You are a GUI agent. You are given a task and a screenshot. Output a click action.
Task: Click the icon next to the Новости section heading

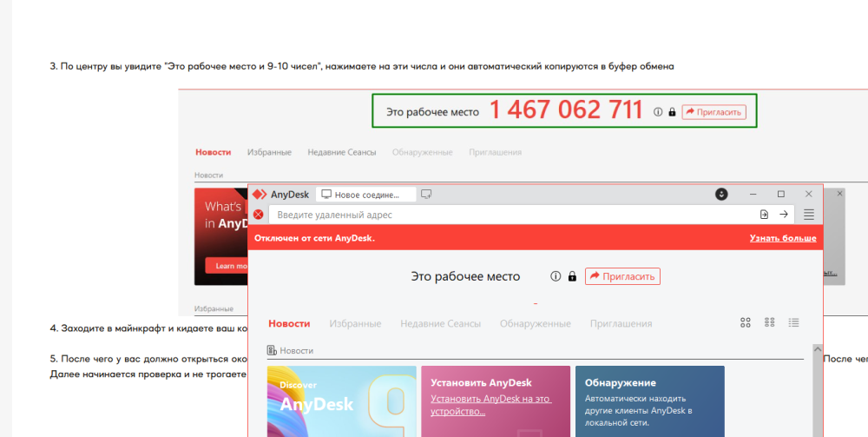(x=271, y=351)
